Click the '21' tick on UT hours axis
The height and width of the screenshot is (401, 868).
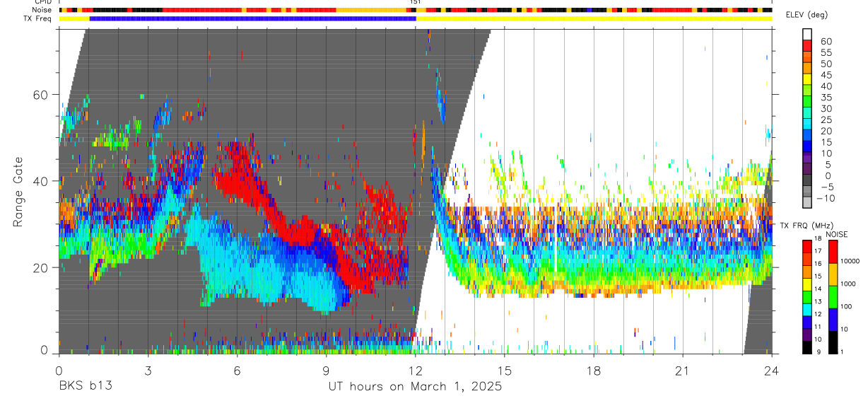683,371
